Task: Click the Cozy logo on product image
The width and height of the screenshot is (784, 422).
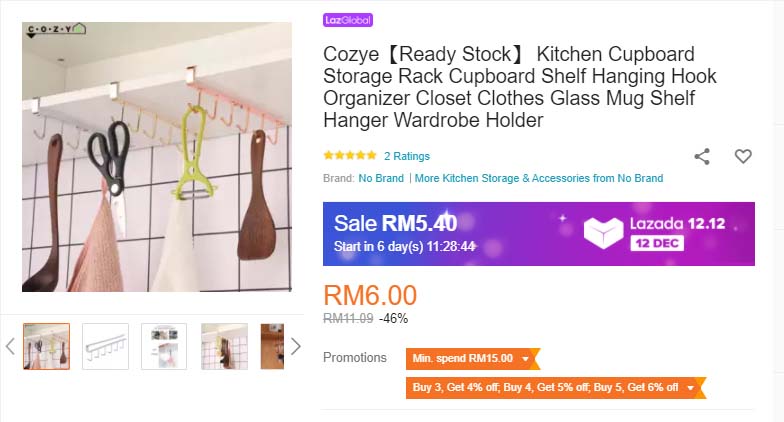Action: click(56, 30)
